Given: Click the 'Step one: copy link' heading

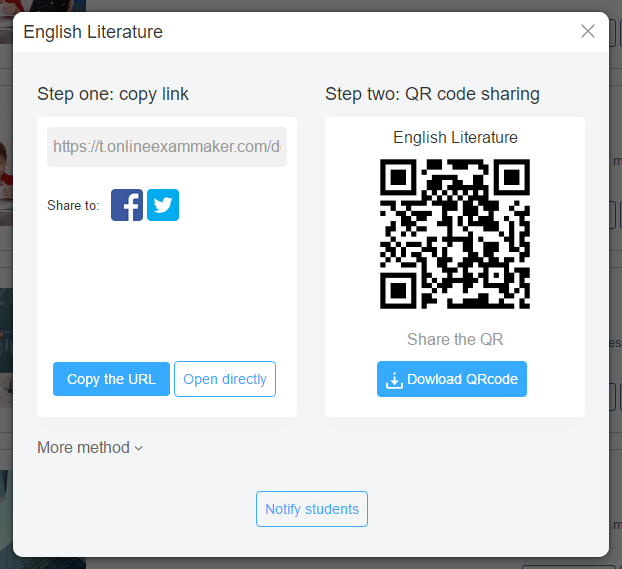Looking at the screenshot, I should (x=113, y=94).
